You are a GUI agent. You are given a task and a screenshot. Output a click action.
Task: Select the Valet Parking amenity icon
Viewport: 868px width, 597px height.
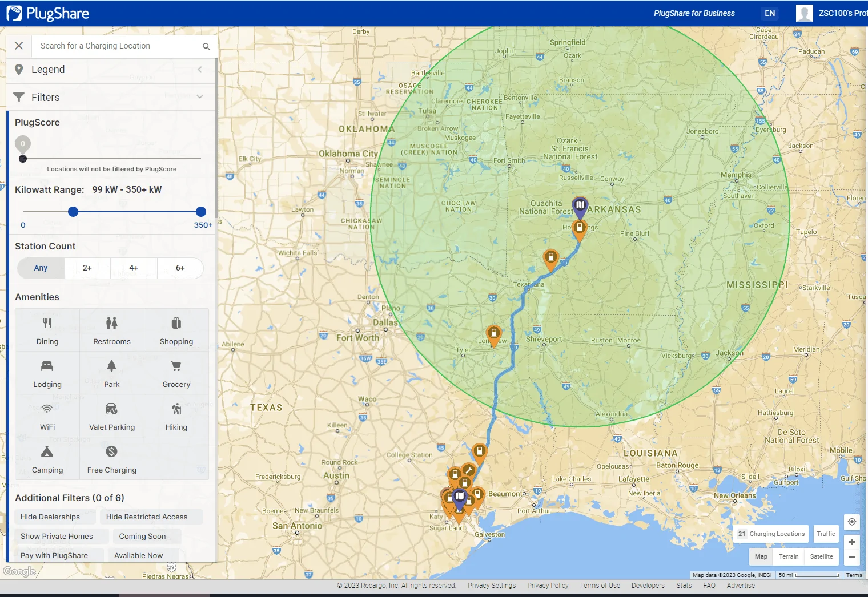pyautogui.click(x=112, y=409)
